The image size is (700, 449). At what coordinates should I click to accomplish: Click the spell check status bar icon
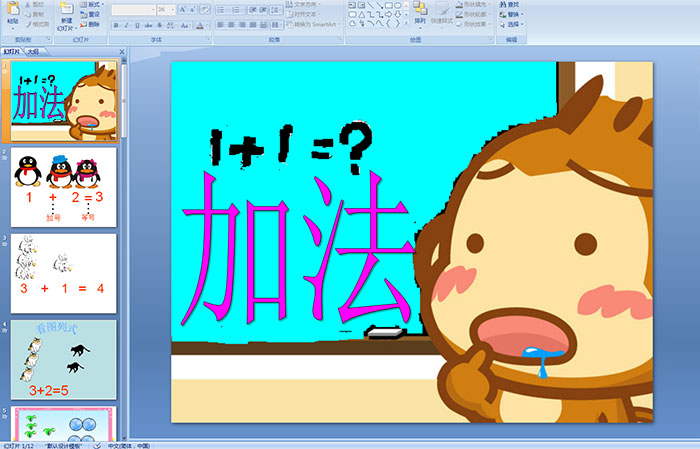coord(97,446)
